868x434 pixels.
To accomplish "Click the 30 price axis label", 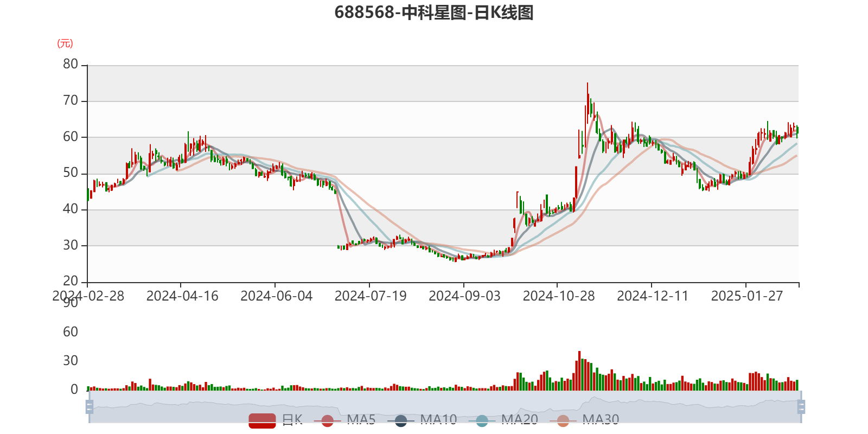I will [71, 245].
